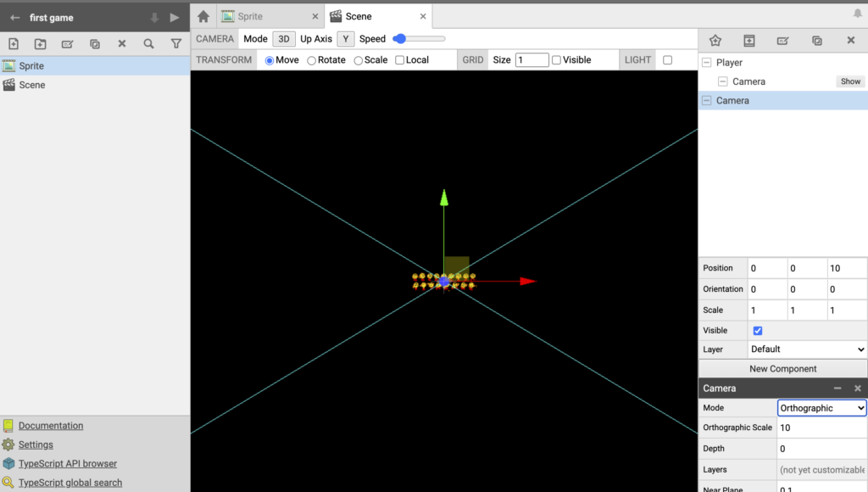Click the New Component button

(782, 368)
